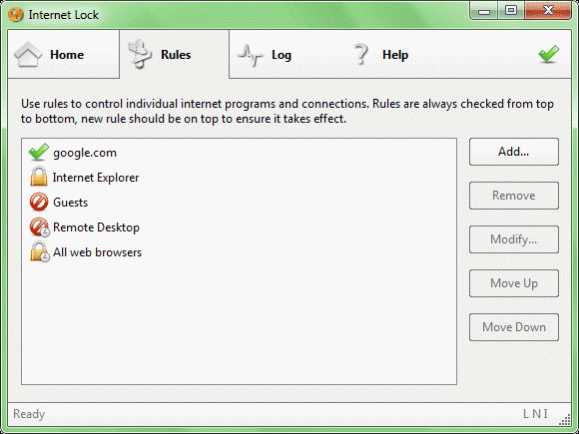The image size is (579, 434).
Task: Click the timed padlock icon beside All web browsers
Action: 40,252
